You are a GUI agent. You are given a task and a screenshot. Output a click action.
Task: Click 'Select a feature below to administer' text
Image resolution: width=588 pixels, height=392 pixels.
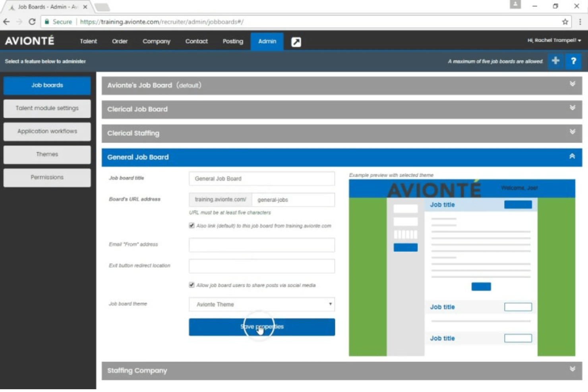45,61
